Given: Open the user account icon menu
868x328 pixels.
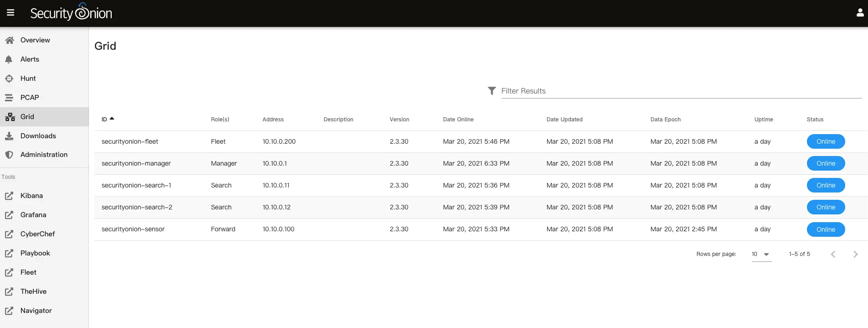Looking at the screenshot, I should click(x=860, y=13).
